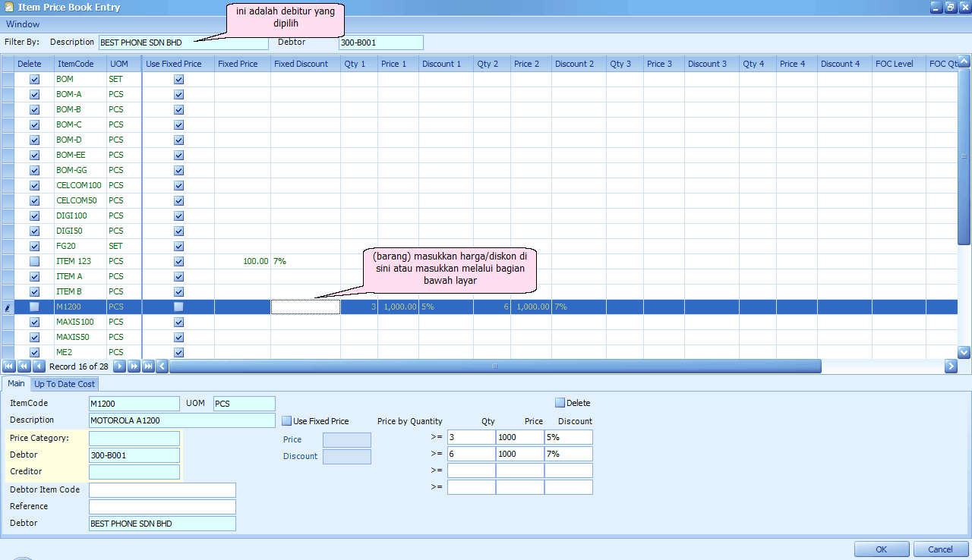Switch to the Main tab
Image resolution: width=972 pixels, height=560 pixels.
click(16, 384)
